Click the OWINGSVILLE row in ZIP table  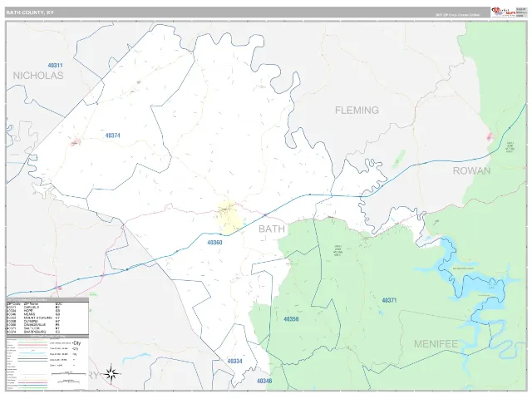(x=47, y=325)
